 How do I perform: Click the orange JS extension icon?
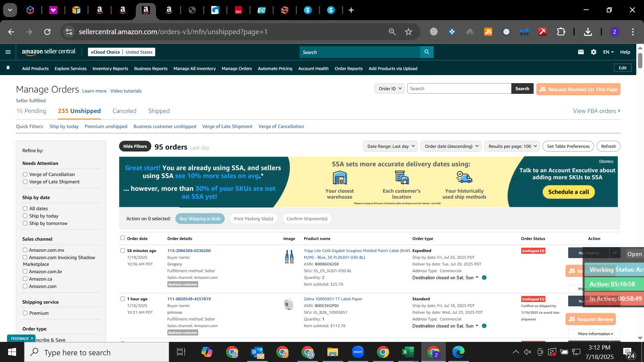[x=488, y=32]
